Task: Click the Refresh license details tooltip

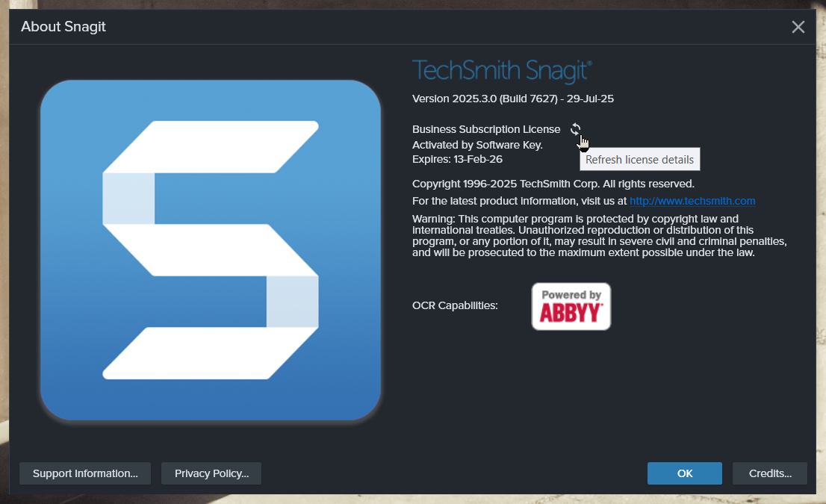Action: (639, 160)
